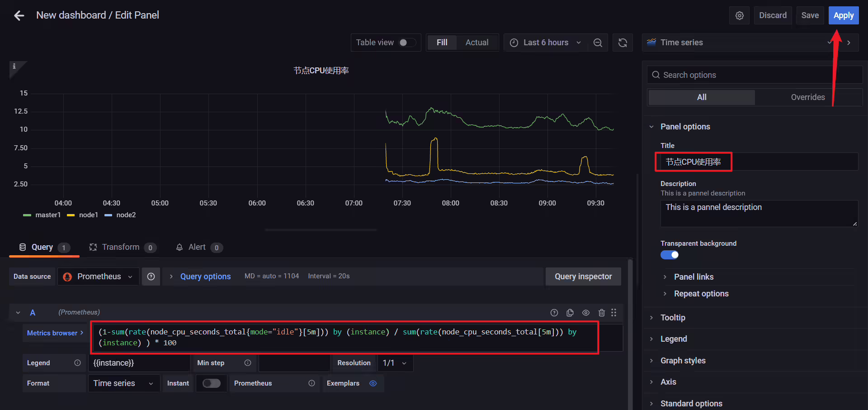Image resolution: width=868 pixels, height=410 pixels.
Task: Open Last 6 hours time range dropdown
Action: (x=546, y=43)
